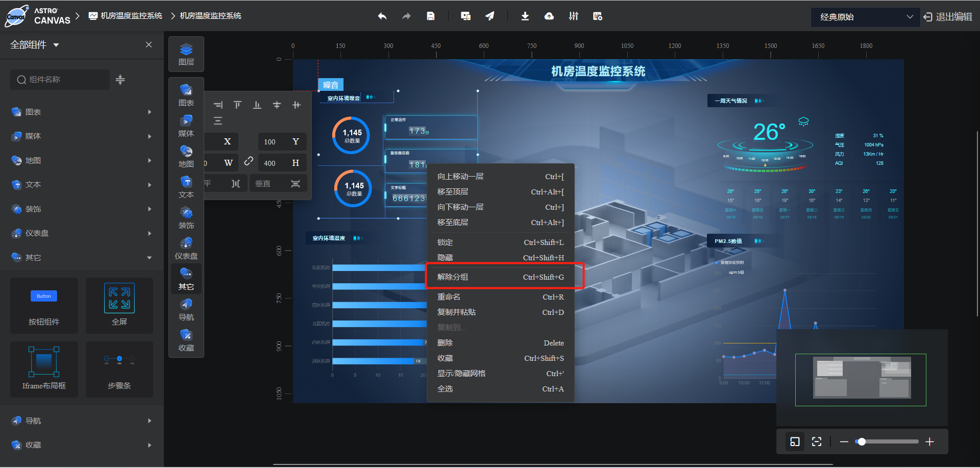The height and width of the screenshot is (468, 980).
Task: Select 其它 in the vertical component strip
Action: pyautogui.click(x=186, y=279)
